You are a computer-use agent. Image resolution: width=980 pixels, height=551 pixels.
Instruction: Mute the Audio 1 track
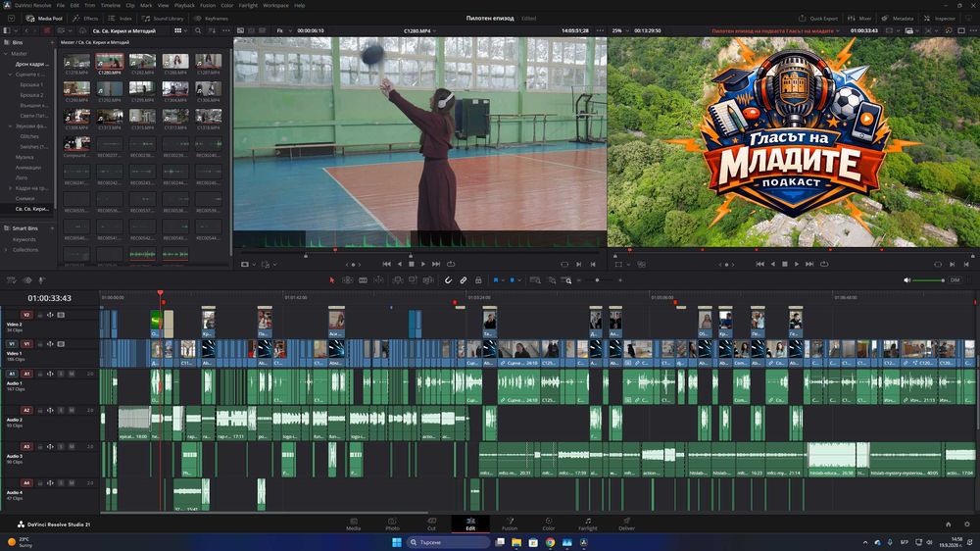pyautogui.click(x=72, y=374)
